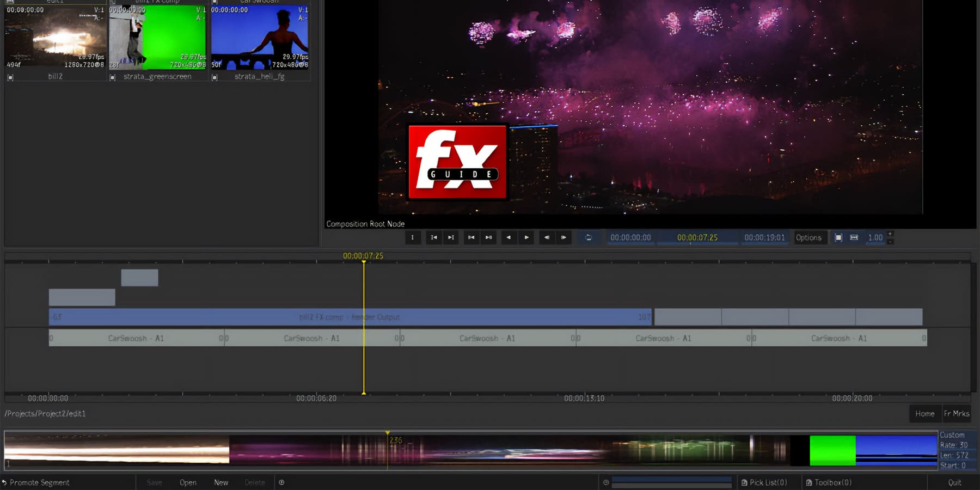Select the wider gray clip below it
The image size is (980, 490).
pyautogui.click(x=82, y=297)
